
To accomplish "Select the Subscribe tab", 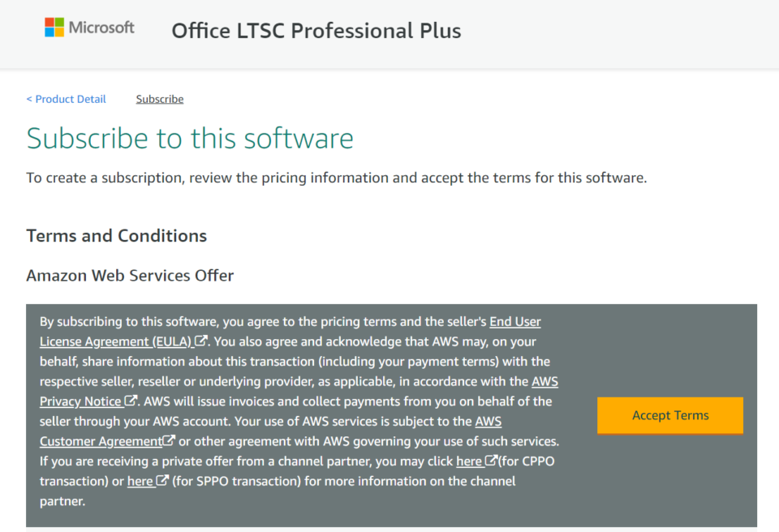I will click(x=159, y=98).
